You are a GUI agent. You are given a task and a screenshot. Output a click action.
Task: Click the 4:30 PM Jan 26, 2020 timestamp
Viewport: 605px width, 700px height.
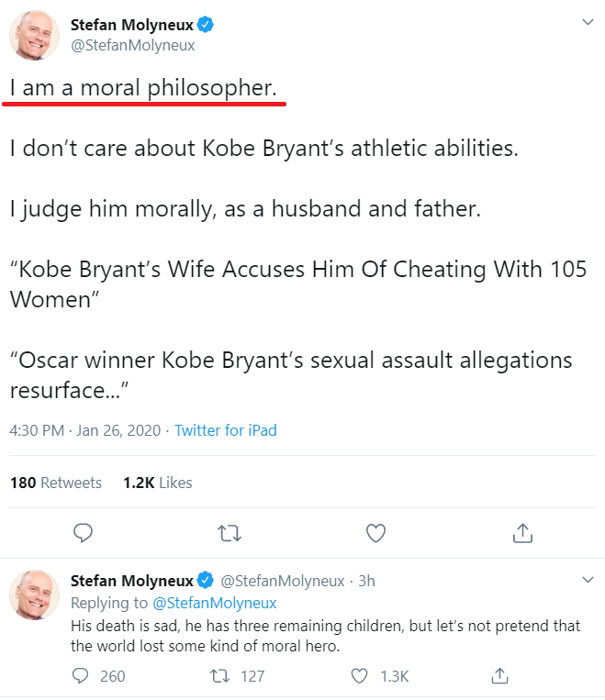click(x=84, y=430)
